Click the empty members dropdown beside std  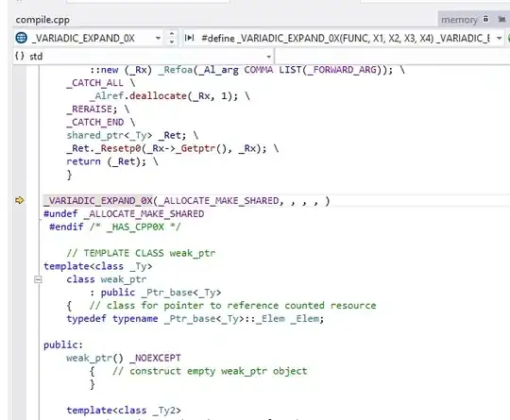pos(393,57)
